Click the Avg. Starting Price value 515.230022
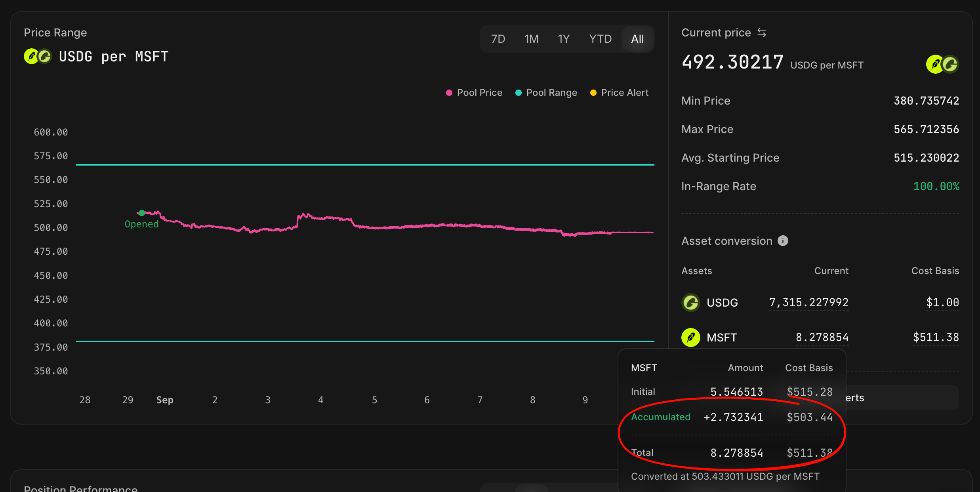The height and width of the screenshot is (492, 980). [x=926, y=158]
